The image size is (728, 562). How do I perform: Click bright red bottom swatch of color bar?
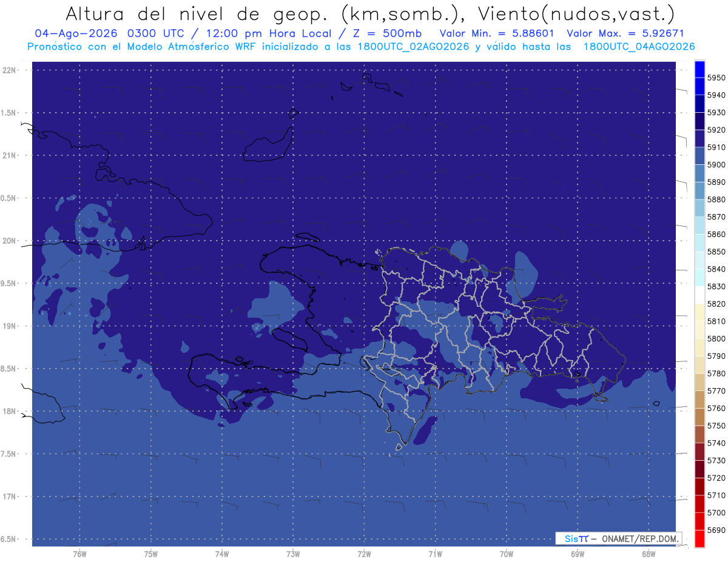tap(699, 538)
